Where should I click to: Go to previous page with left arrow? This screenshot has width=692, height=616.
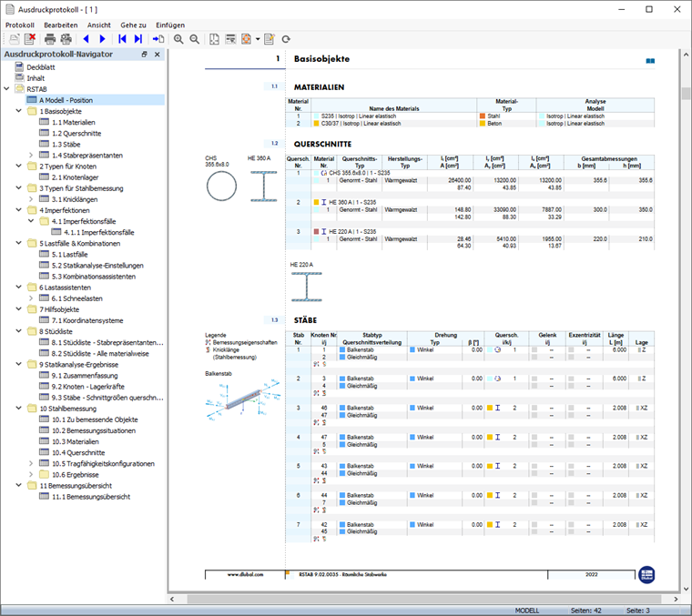(x=86, y=39)
